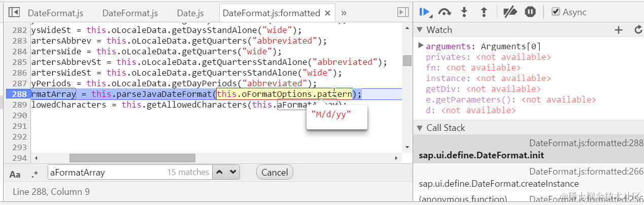Viewport: 644px width, 205px height.
Task: Deactivate all breakpoints
Action: coord(510,12)
